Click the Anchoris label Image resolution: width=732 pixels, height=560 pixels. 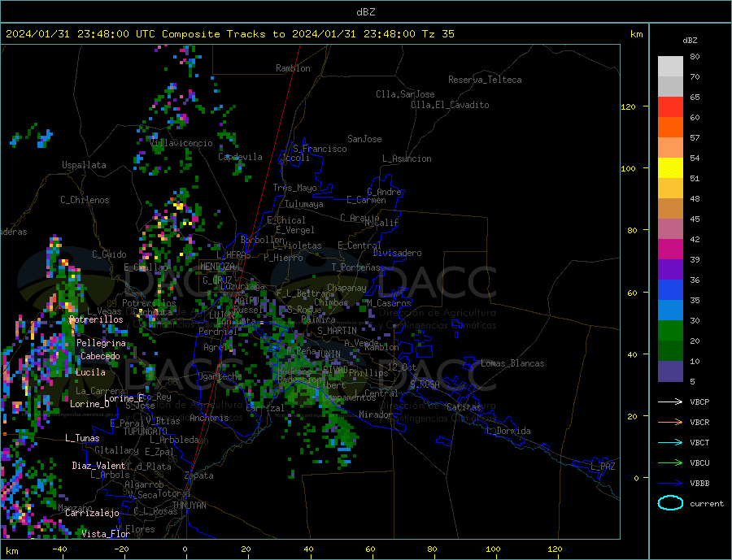pyautogui.click(x=209, y=418)
